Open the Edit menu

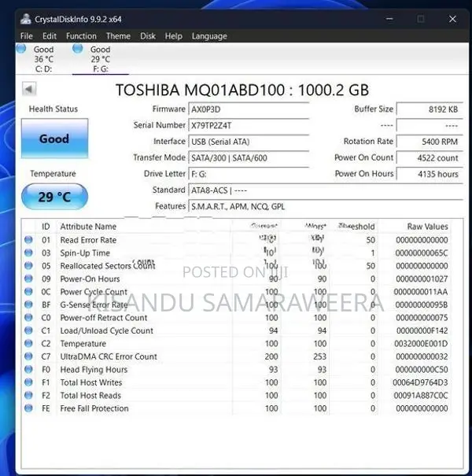tap(50, 36)
